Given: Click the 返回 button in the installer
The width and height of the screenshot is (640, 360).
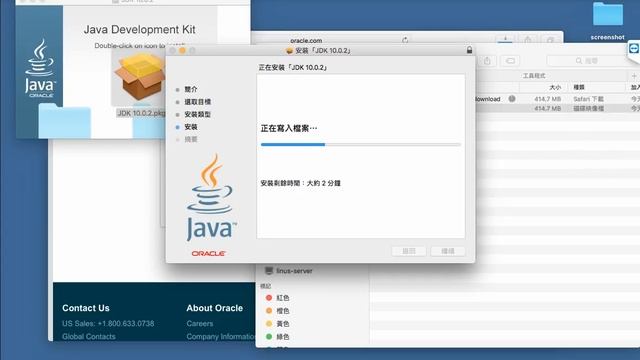Looking at the screenshot, I should (x=409, y=251).
